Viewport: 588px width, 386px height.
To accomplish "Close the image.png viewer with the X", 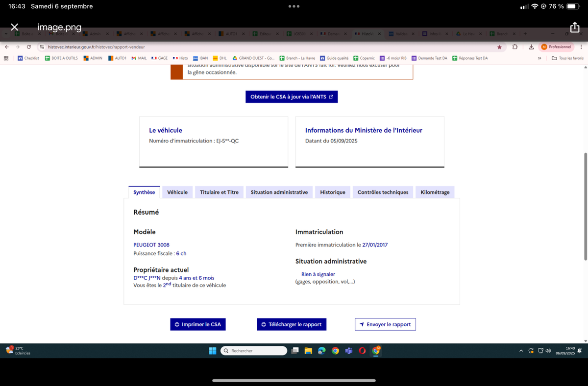I will point(15,27).
